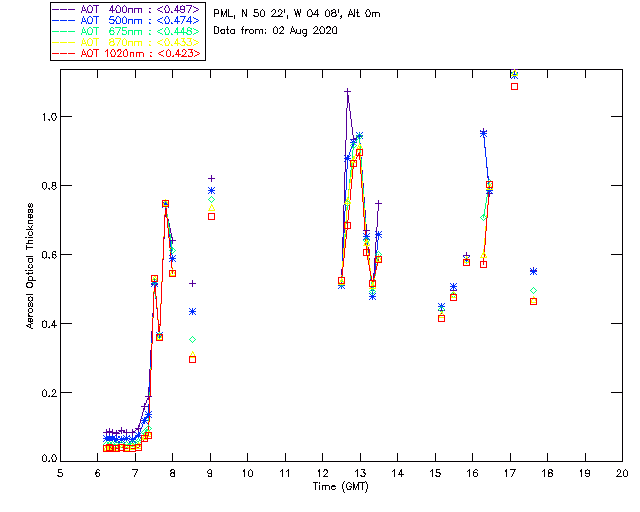This screenshot has height=512, width=640.
Task: Click the AOT 675nm legend entry
Action: (x=127, y=31)
